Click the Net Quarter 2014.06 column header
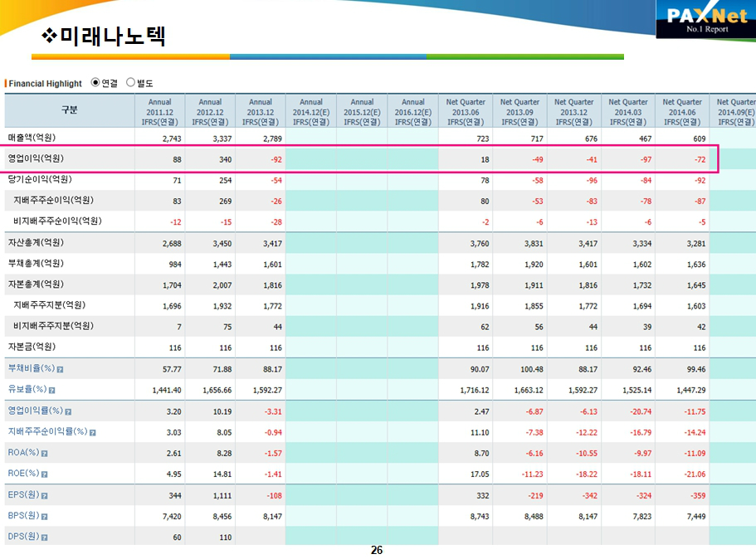Viewport: 756px width, 559px height. [682, 112]
